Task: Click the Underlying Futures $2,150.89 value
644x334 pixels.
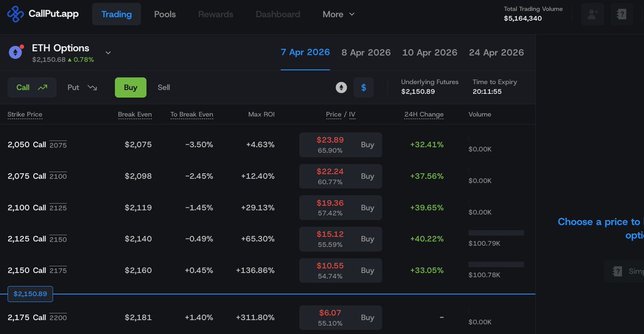Action: coord(418,92)
